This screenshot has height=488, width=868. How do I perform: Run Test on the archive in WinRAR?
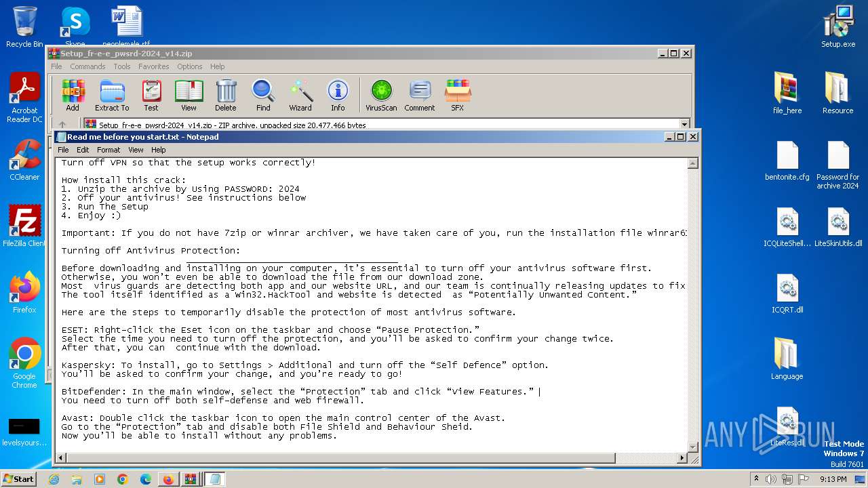click(151, 96)
